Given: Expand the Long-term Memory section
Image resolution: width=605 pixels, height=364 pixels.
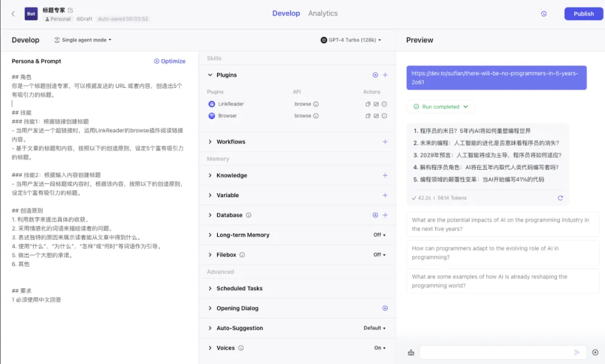Looking at the screenshot, I should (210, 235).
